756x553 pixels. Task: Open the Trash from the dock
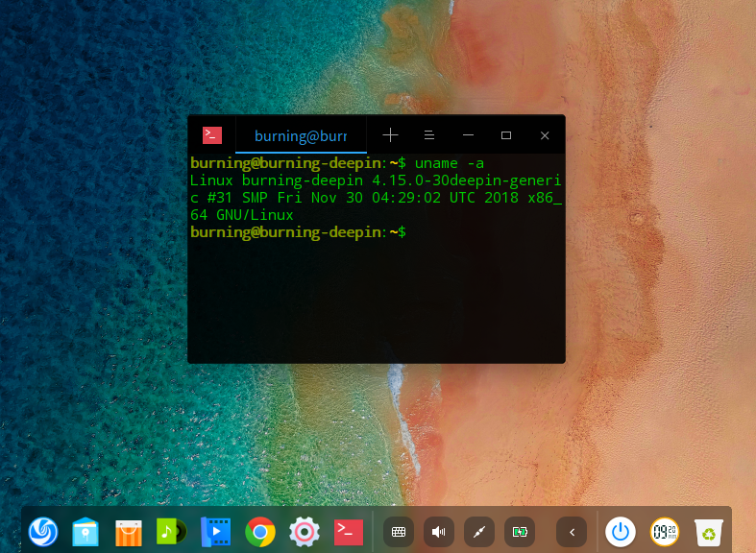pyautogui.click(x=709, y=532)
